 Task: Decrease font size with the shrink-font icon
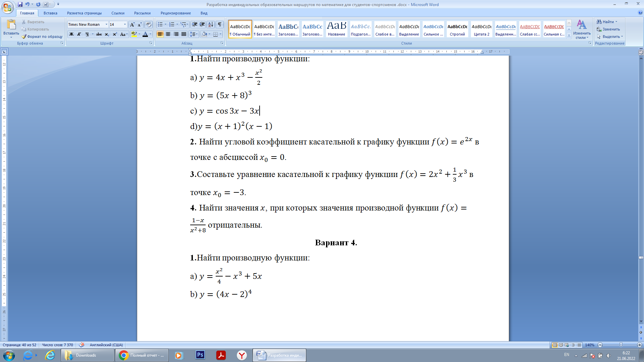click(140, 24)
